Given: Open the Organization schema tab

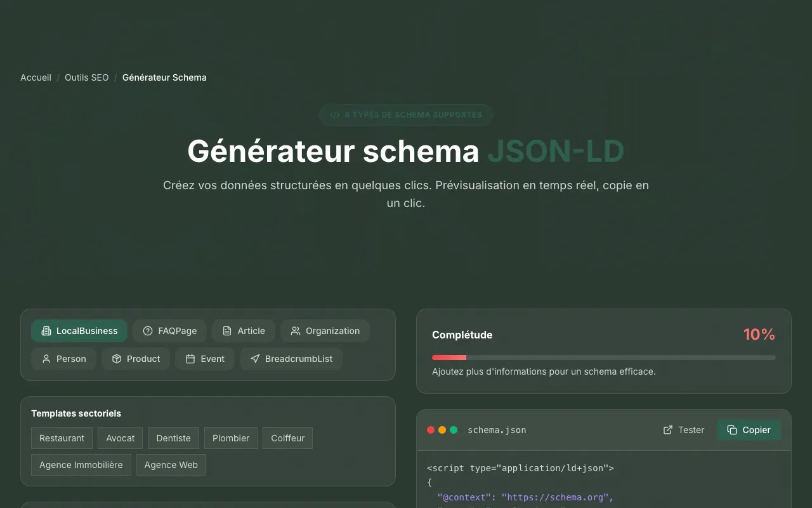Looking at the screenshot, I should click(x=325, y=331).
